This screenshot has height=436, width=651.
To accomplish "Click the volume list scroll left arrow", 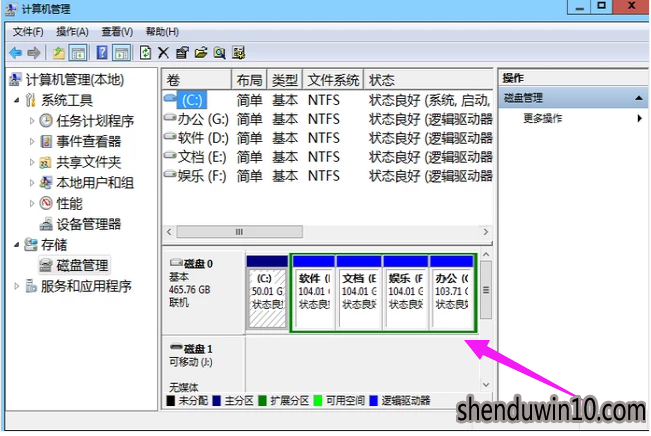I will (169, 232).
